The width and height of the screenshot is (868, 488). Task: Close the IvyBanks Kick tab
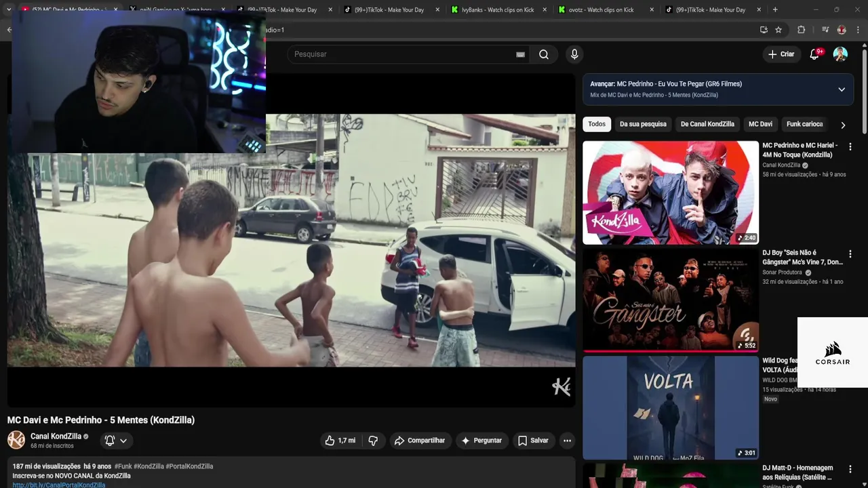point(545,10)
